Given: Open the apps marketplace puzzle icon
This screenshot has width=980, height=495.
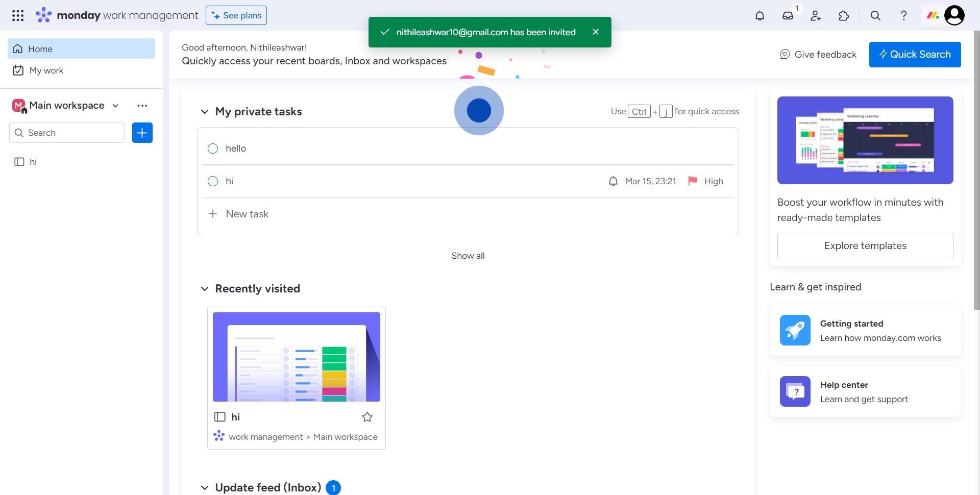Looking at the screenshot, I should pos(844,16).
